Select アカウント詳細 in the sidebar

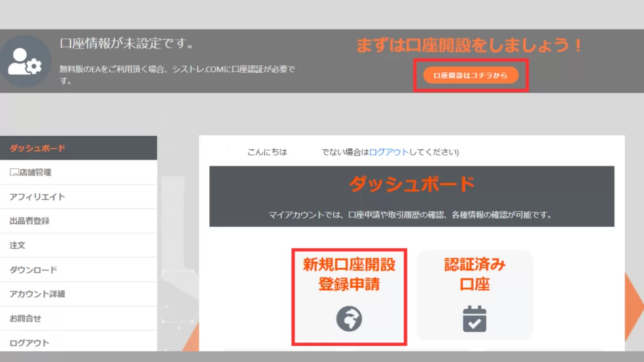coord(79,294)
